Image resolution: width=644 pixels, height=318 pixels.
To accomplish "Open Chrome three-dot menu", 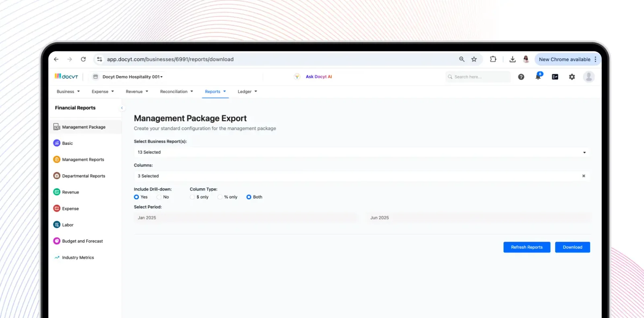I will click(x=595, y=59).
